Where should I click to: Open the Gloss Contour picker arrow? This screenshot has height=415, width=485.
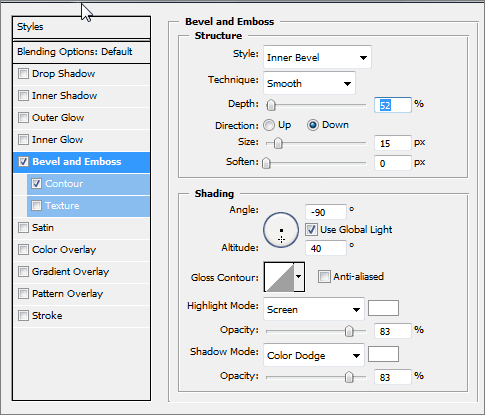[299, 277]
